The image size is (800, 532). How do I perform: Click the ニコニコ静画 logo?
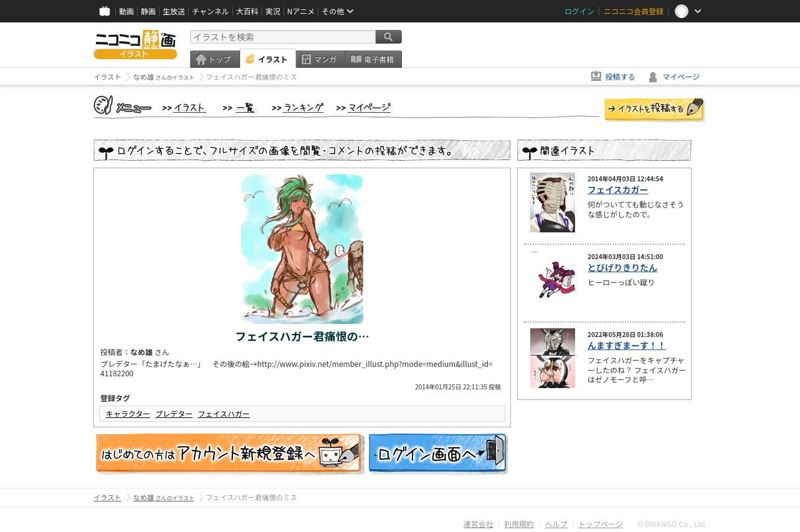135,44
